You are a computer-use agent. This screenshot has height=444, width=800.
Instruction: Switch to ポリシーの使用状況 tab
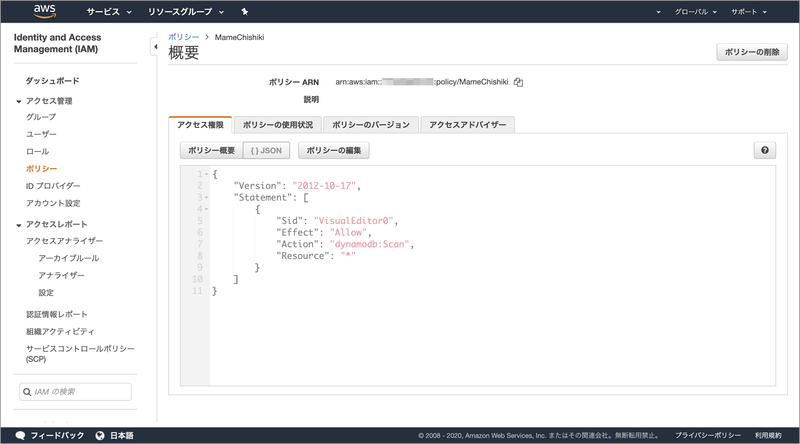[x=278, y=125]
